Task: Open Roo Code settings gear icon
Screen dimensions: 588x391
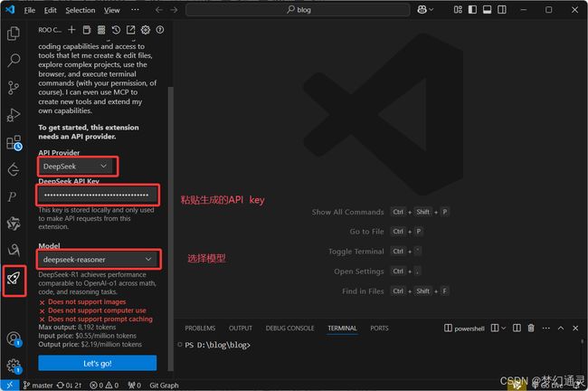Action: tap(146, 30)
